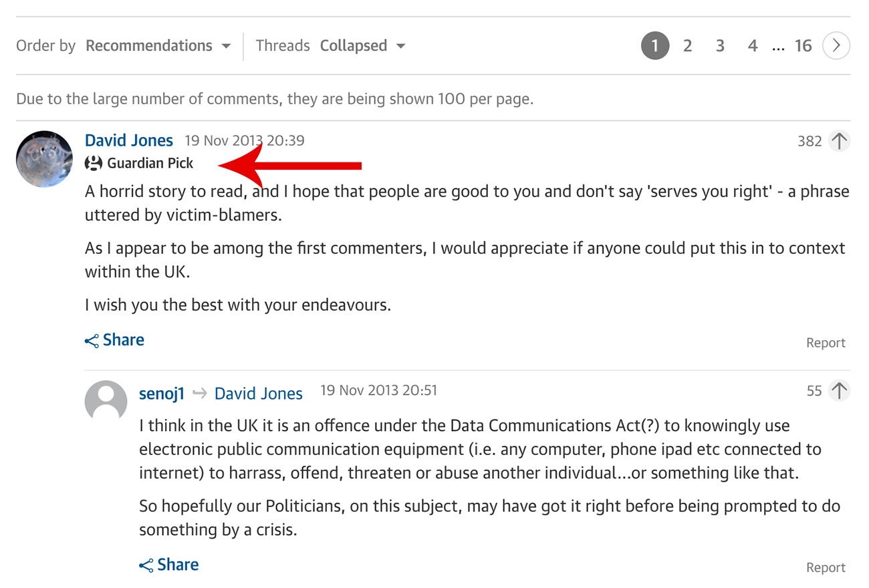Jump to last page 16
This screenshot has width=869, height=588.
(x=803, y=46)
